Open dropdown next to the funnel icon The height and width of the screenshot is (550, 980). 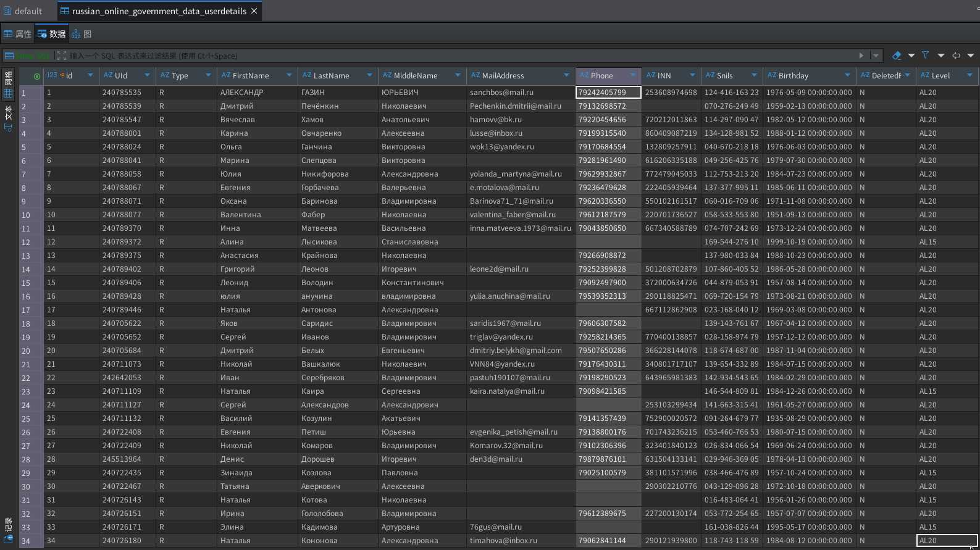pos(941,56)
